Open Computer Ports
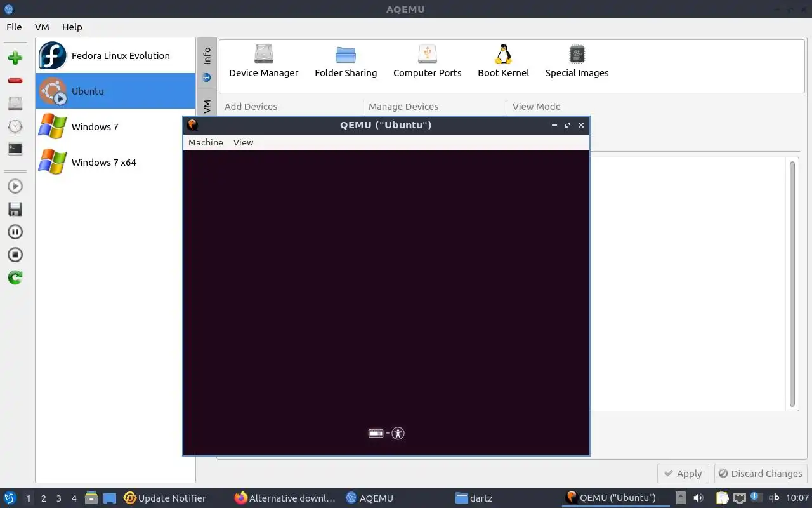This screenshot has width=812, height=508. 428,61
